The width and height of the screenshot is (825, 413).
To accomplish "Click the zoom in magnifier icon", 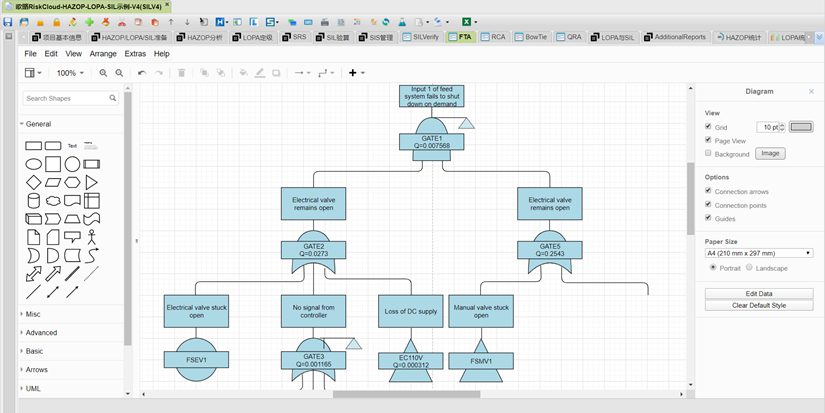I will tap(103, 73).
